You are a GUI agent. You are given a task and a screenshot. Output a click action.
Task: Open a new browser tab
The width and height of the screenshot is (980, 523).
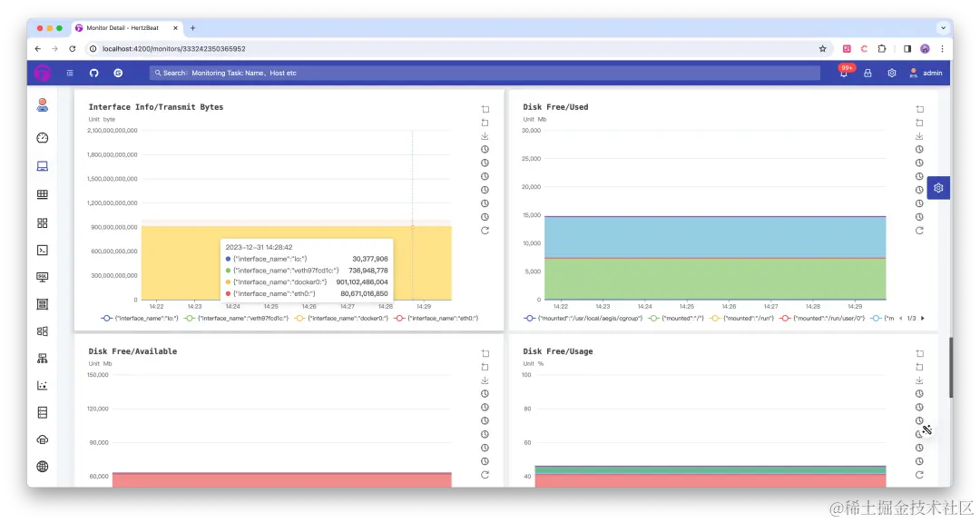192,28
